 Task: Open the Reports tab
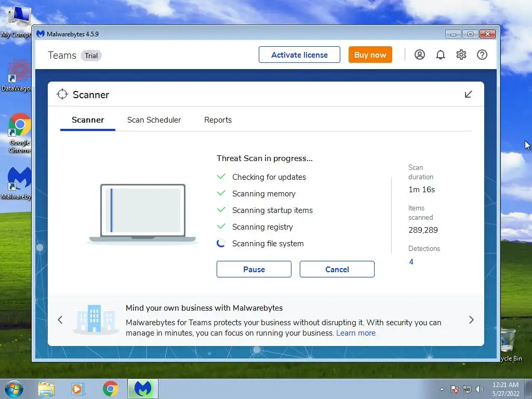pyautogui.click(x=218, y=120)
